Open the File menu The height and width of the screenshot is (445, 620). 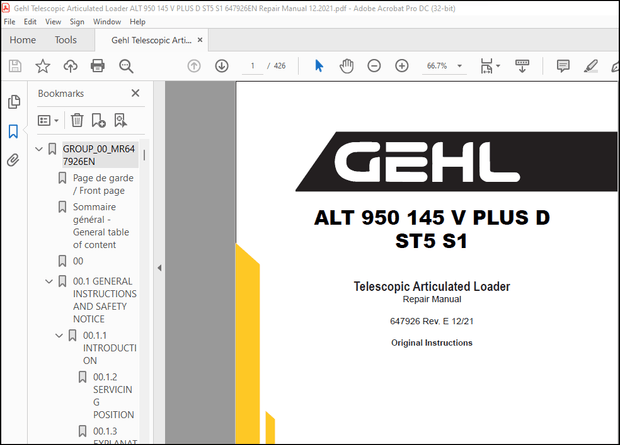(9, 22)
